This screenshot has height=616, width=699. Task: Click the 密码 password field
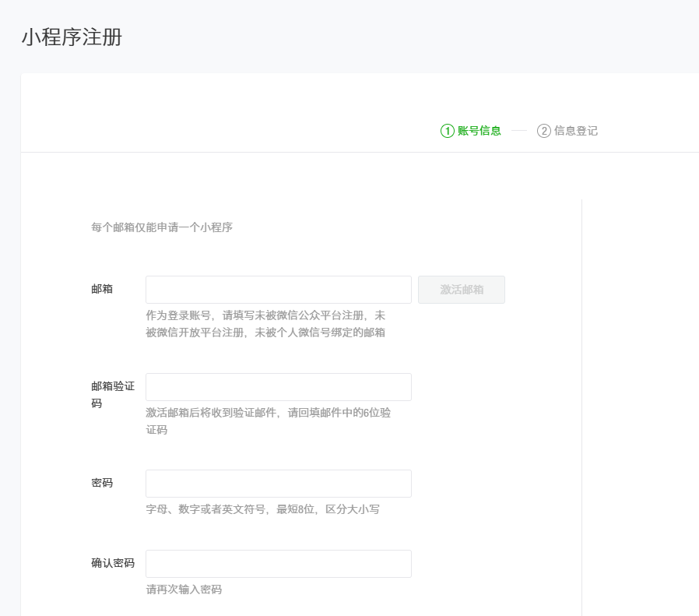[278, 483]
